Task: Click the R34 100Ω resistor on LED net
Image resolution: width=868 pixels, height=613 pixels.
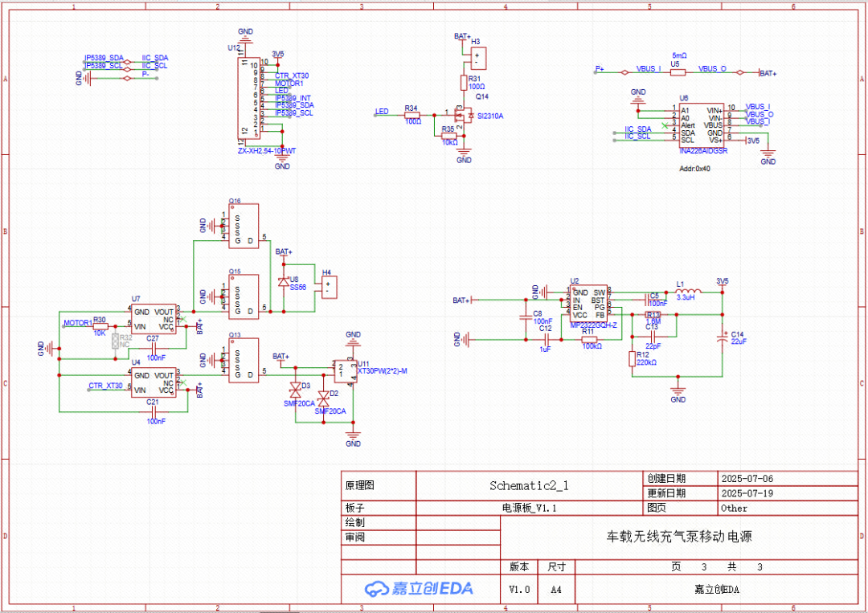Action: 412,115
